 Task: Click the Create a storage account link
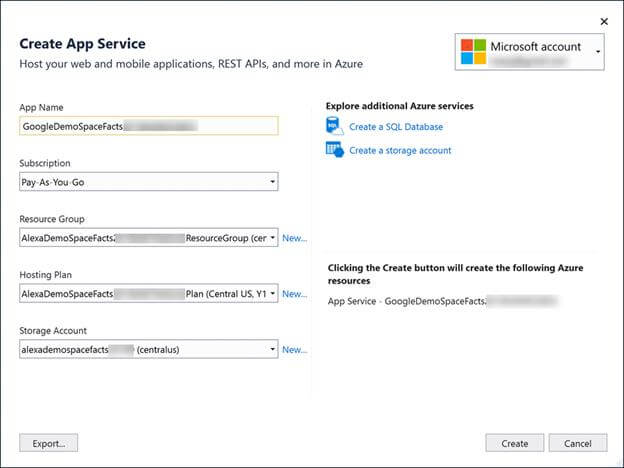(400, 150)
